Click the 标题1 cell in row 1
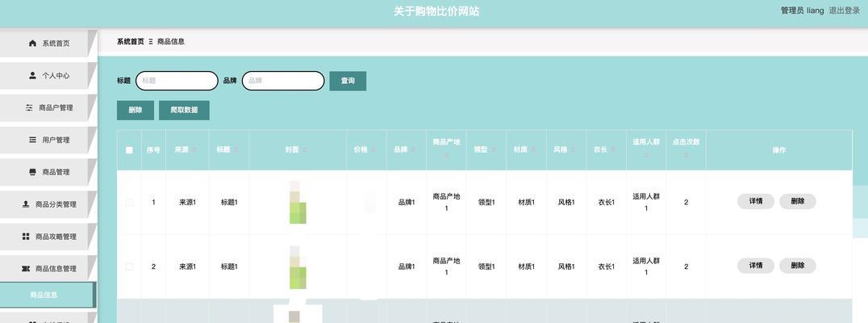 [x=229, y=203]
